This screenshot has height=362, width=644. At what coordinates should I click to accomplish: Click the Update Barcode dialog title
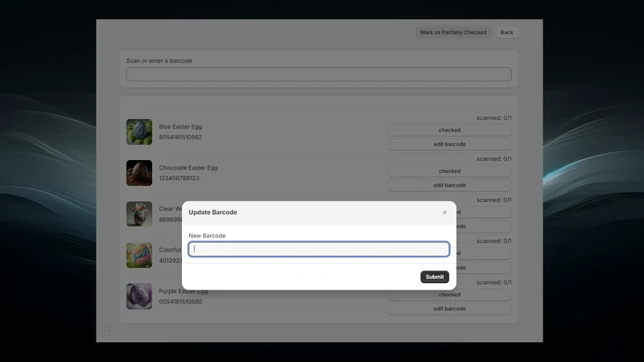213,212
